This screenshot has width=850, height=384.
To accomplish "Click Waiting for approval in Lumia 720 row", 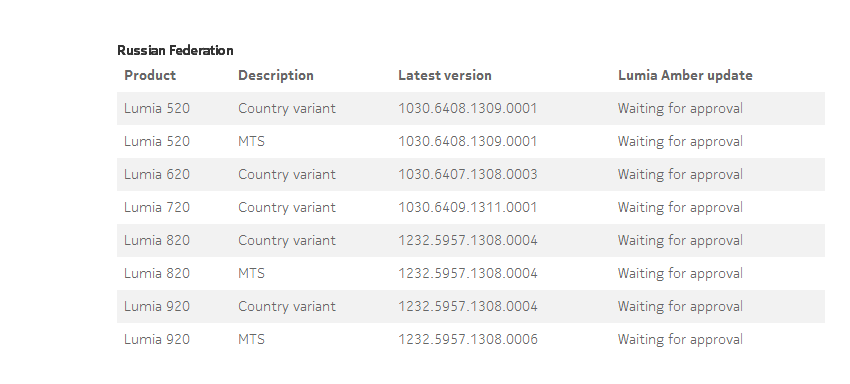I will pyautogui.click(x=680, y=208).
